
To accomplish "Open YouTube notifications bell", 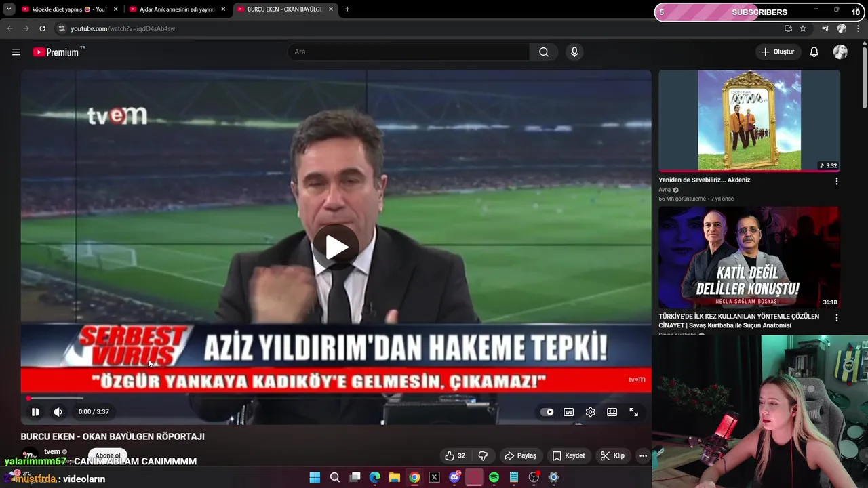I will click(814, 52).
